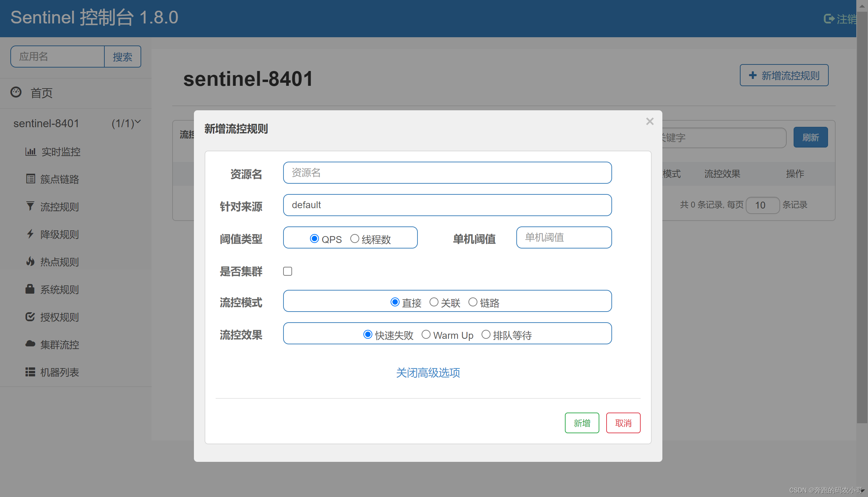Select the QPS threshold type radio
Viewport: 868px width, 497px height.
(x=314, y=239)
